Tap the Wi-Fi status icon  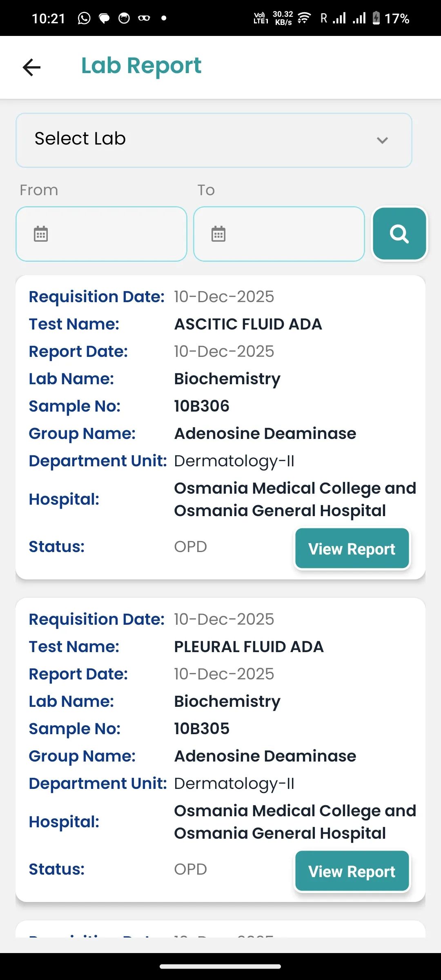(304, 18)
